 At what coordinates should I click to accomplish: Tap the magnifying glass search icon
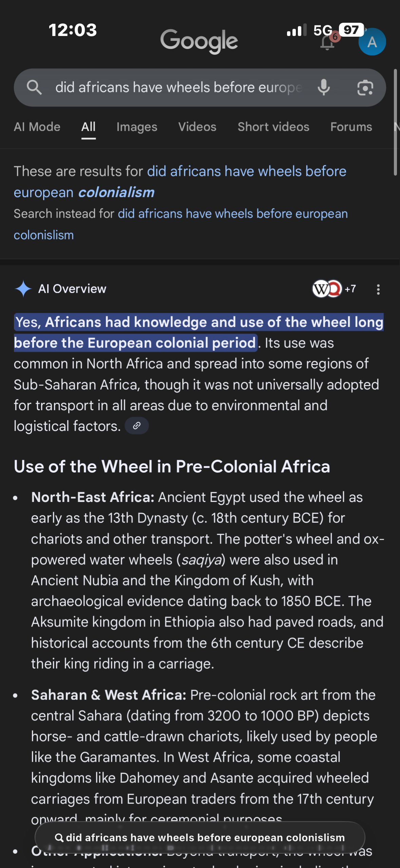tap(34, 88)
